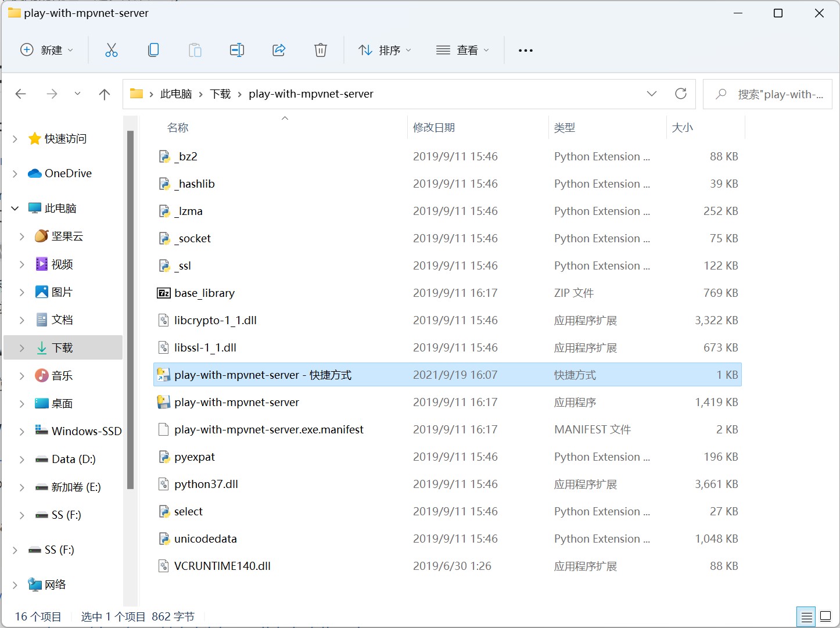840x628 pixels.
Task: Click the 网络 network icon
Action: (x=35, y=585)
